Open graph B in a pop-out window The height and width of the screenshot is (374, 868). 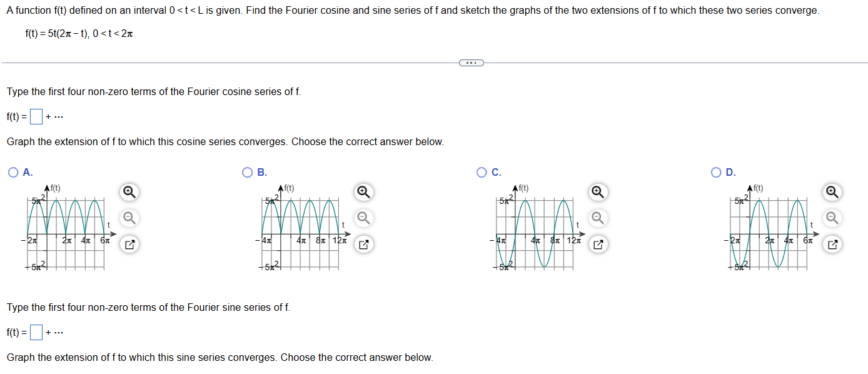[363, 244]
